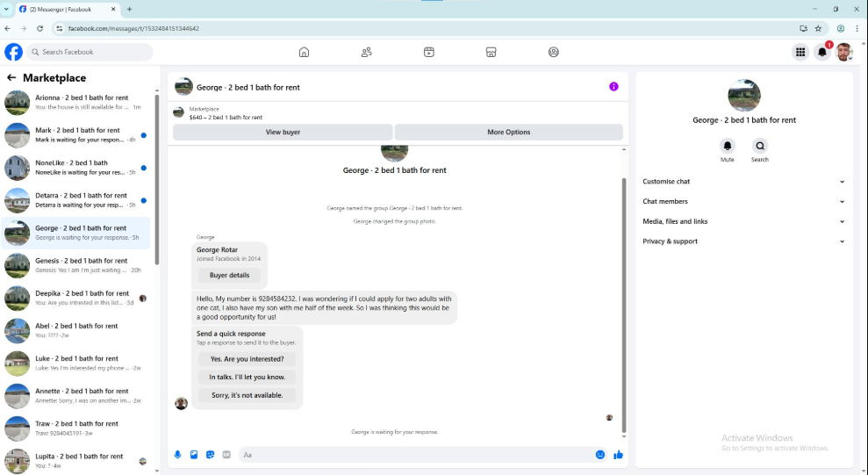Open George's group photo in right panel
The width and height of the screenshot is (868, 475).
(x=744, y=95)
